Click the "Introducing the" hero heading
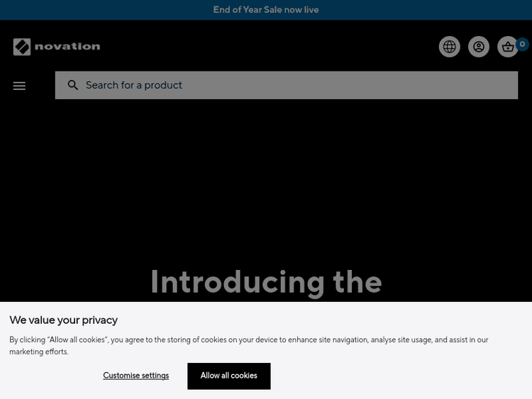Screen dimensions: 532x399 266,282
